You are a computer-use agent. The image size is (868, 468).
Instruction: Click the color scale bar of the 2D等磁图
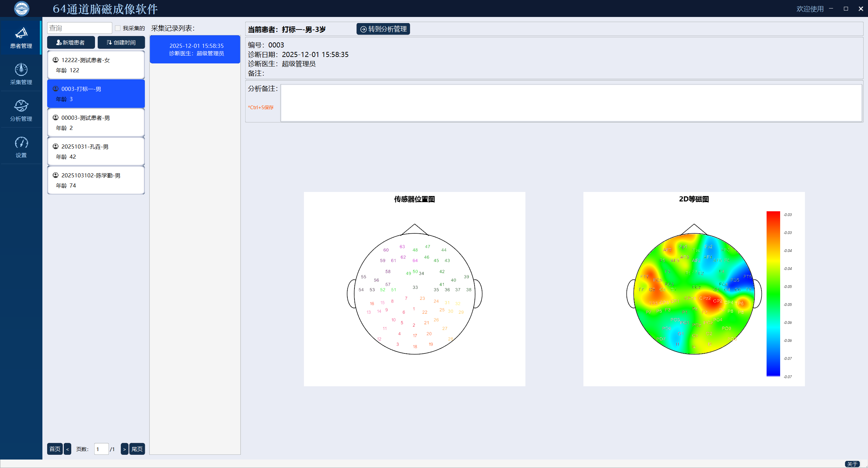[x=773, y=294]
